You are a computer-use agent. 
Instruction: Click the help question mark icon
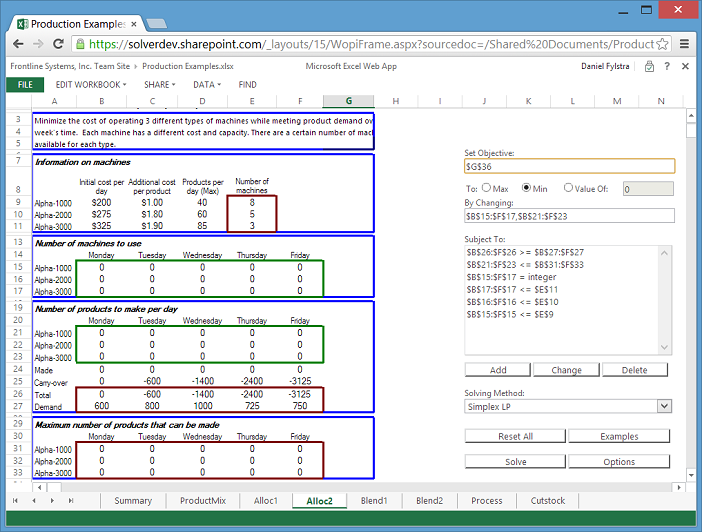[x=667, y=67]
